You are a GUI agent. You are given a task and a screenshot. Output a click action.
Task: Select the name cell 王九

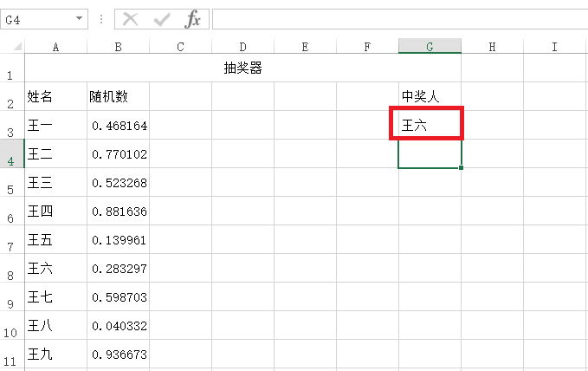tap(56, 355)
